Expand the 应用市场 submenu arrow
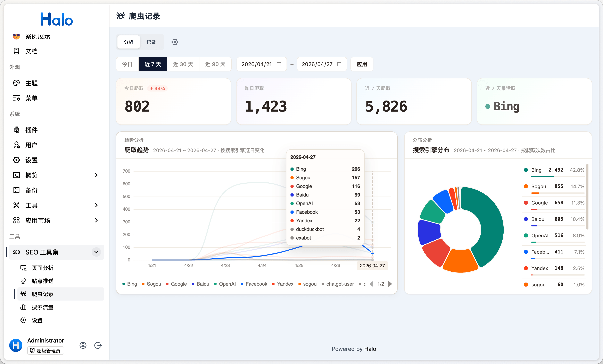This screenshot has height=364, width=603. (96, 220)
